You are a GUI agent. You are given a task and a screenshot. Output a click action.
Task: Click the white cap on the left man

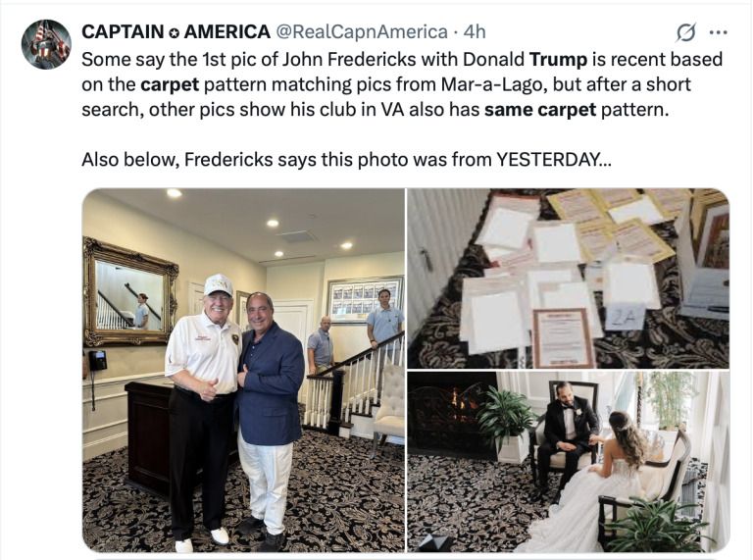coord(218,283)
